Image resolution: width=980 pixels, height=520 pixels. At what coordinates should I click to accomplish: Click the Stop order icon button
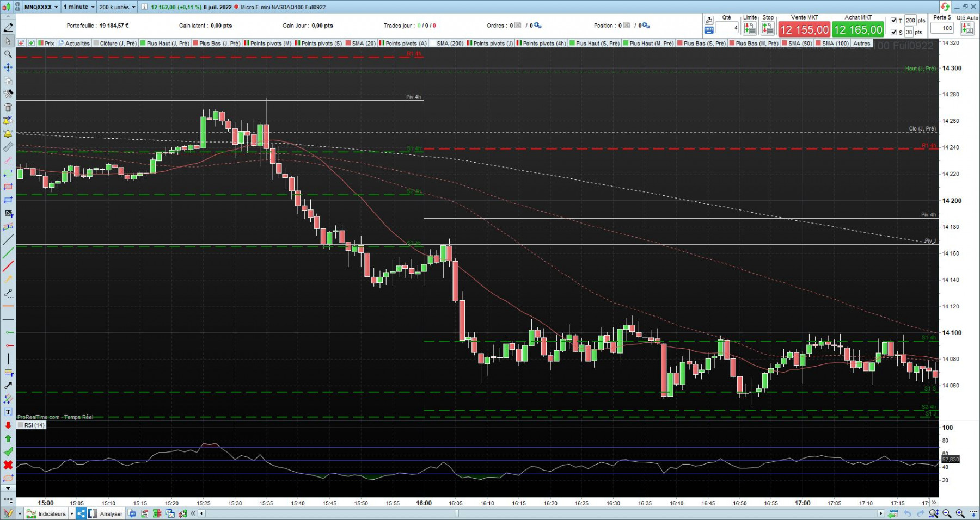(768, 28)
